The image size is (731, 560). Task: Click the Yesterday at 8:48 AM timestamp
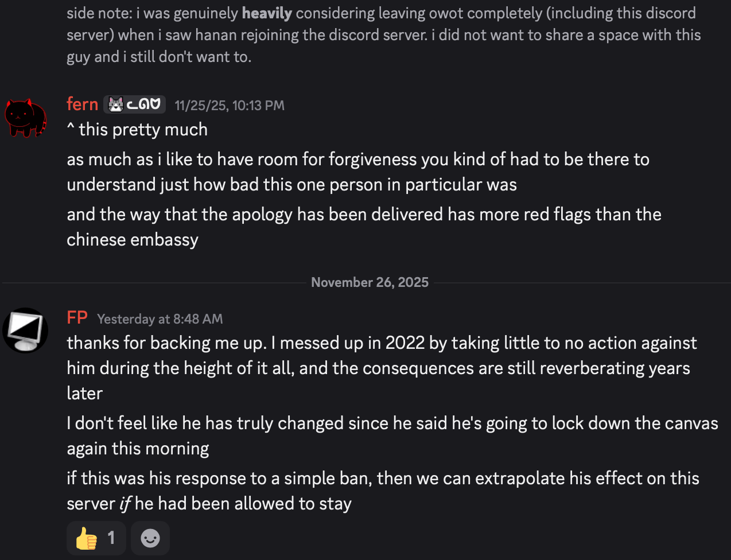tap(160, 319)
